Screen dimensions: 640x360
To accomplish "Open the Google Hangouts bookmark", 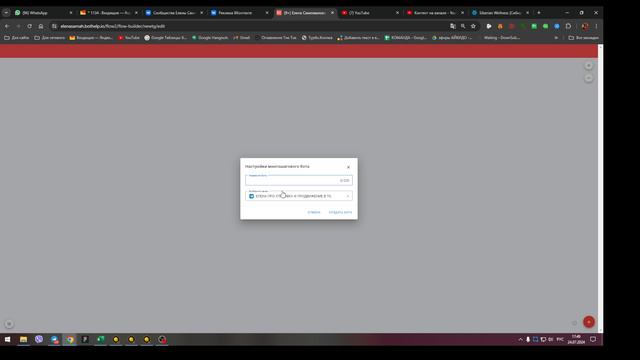I will pyautogui.click(x=210, y=38).
